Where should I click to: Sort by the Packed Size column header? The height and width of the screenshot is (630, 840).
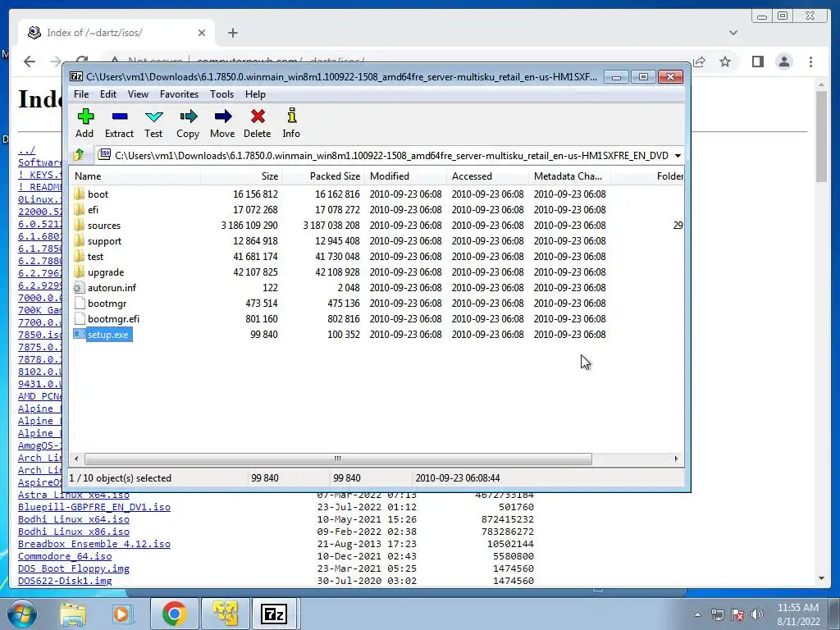point(323,176)
